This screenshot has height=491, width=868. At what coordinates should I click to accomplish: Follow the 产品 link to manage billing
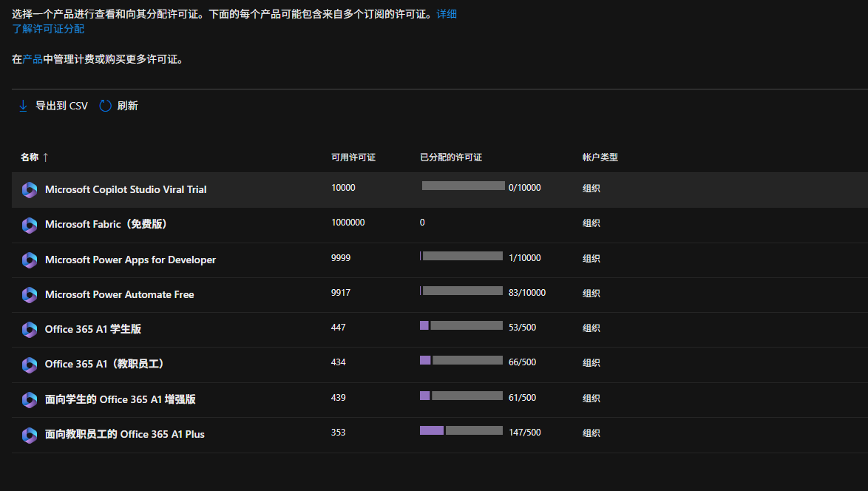[33, 59]
